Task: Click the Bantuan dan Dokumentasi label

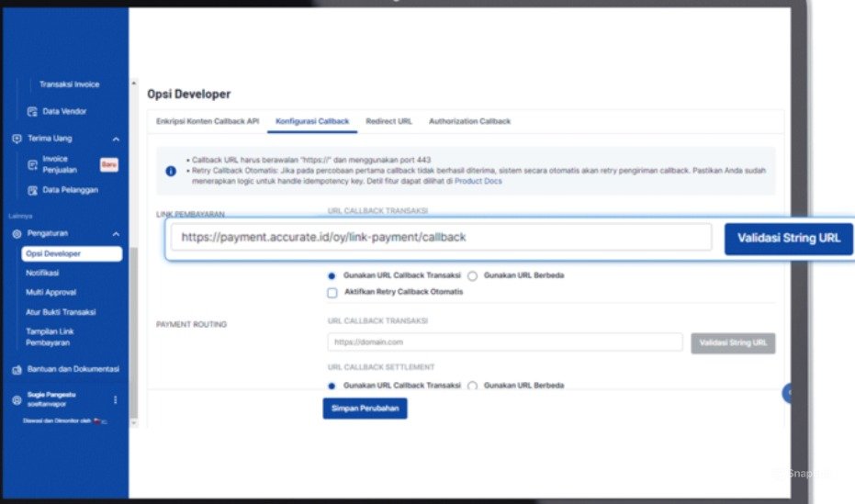Action: click(73, 369)
